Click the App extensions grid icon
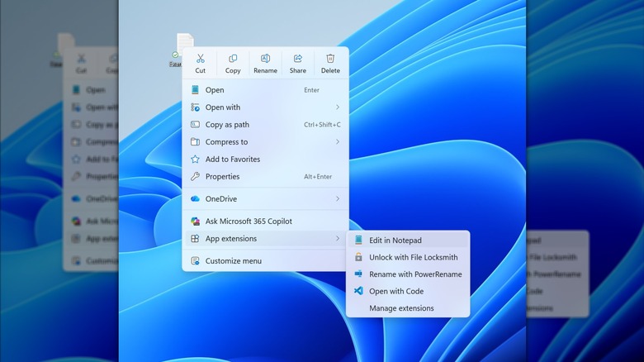The height and width of the screenshot is (362, 644). [195, 239]
